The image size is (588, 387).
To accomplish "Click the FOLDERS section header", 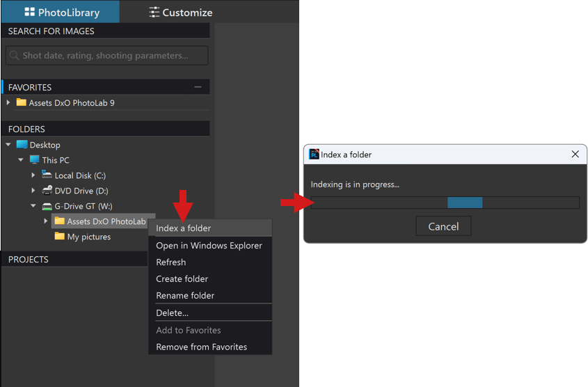I will tap(105, 129).
